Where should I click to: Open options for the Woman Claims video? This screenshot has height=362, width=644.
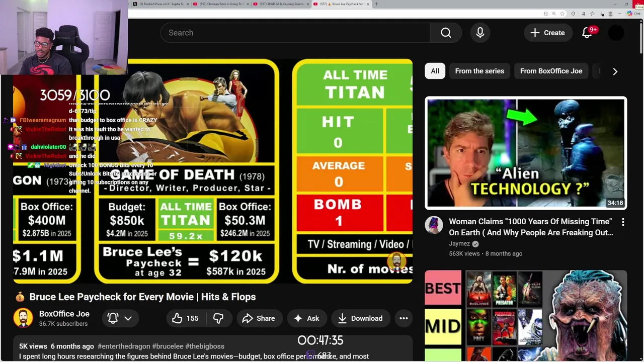click(623, 222)
